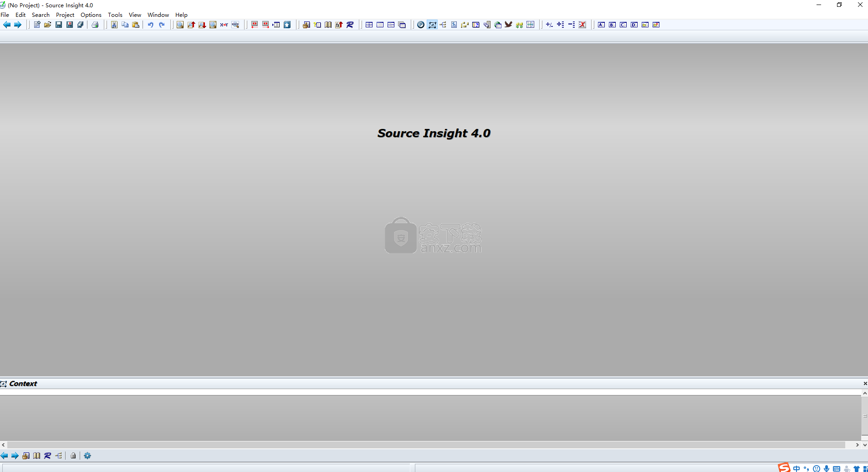Click the brown bird icon in toolbar
Screen dimensions: 868x472
[x=509, y=25]
